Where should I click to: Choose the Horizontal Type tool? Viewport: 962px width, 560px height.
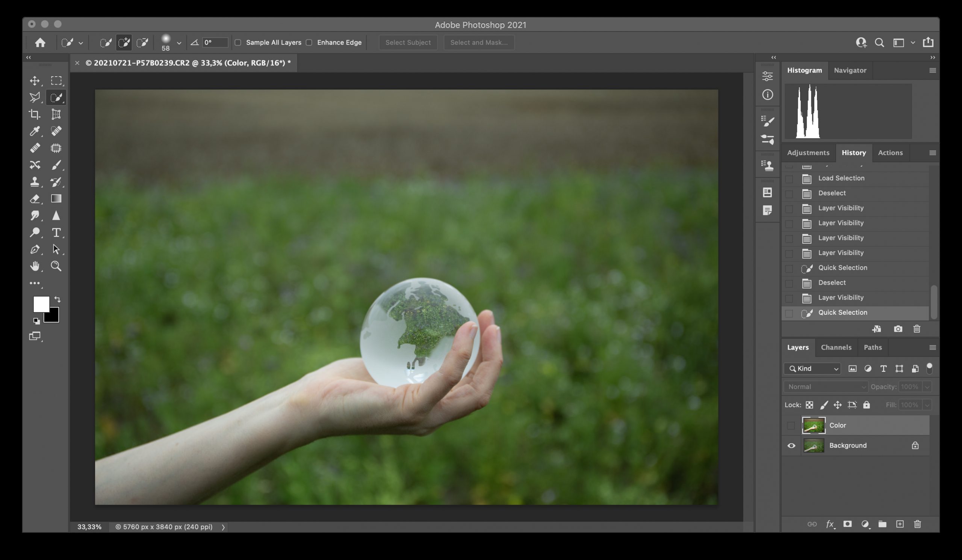[x=56, y=232]
